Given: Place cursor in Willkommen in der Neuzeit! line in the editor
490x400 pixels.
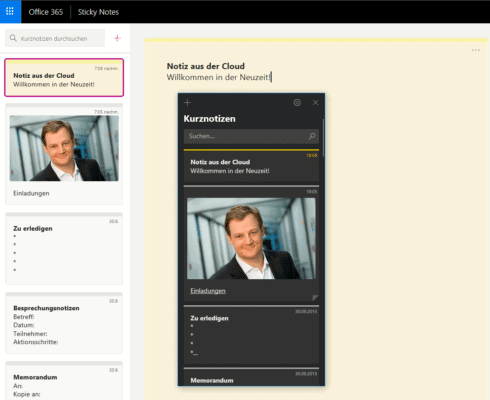Looking at the screenshot, I should pyautogui.click(x=219, y=77).
